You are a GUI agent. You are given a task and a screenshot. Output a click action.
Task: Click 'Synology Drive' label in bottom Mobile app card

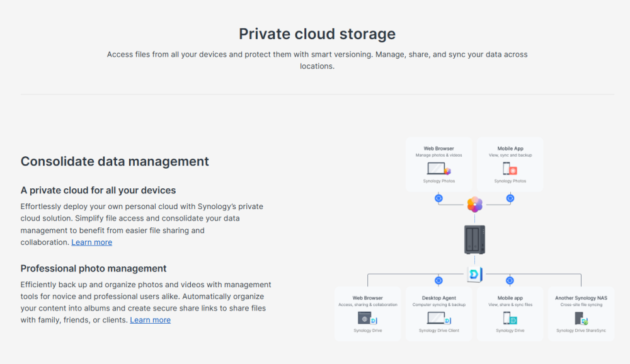510,330
